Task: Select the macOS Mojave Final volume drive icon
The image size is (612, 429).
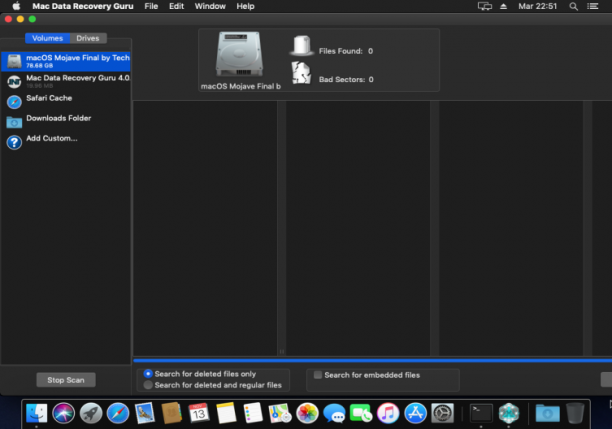Action: pos(14,61)
